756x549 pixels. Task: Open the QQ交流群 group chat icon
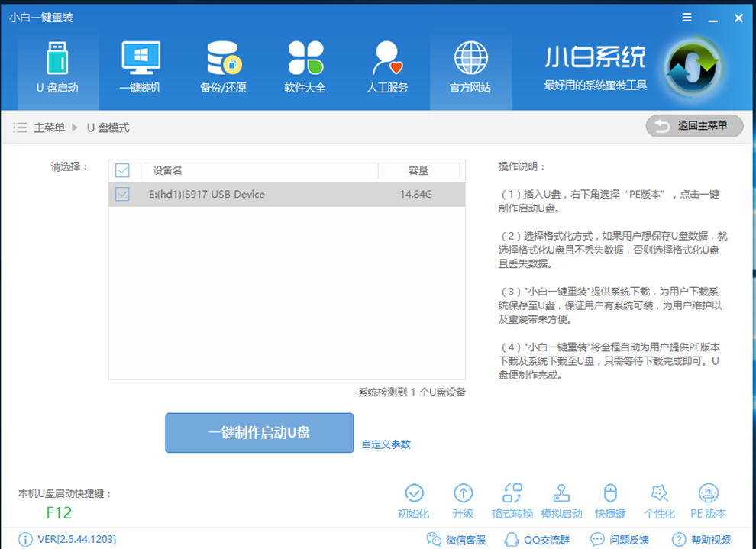512,539
